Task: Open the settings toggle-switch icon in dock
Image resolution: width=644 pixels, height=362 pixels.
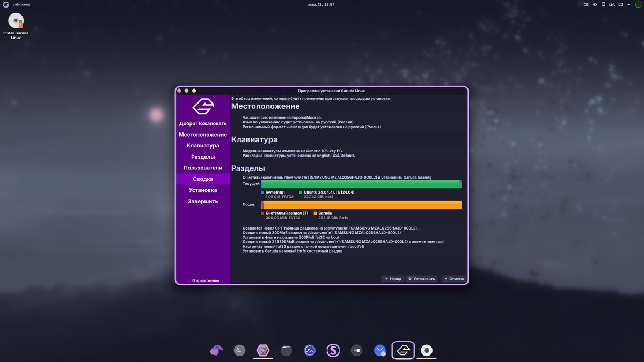Action: 356,350
